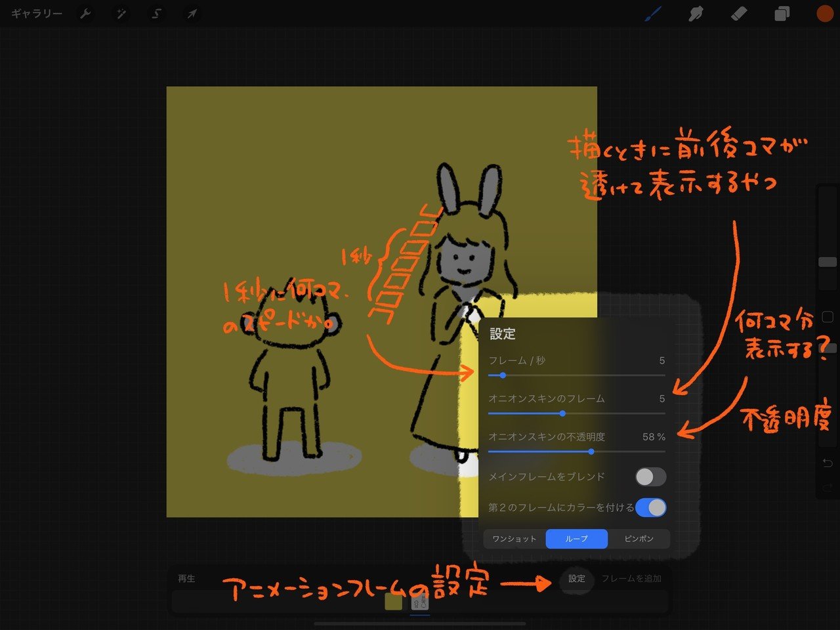Enable the メインフレームをブレンド switch
Viewport: 840px width, 630px height.
point(650,476)
